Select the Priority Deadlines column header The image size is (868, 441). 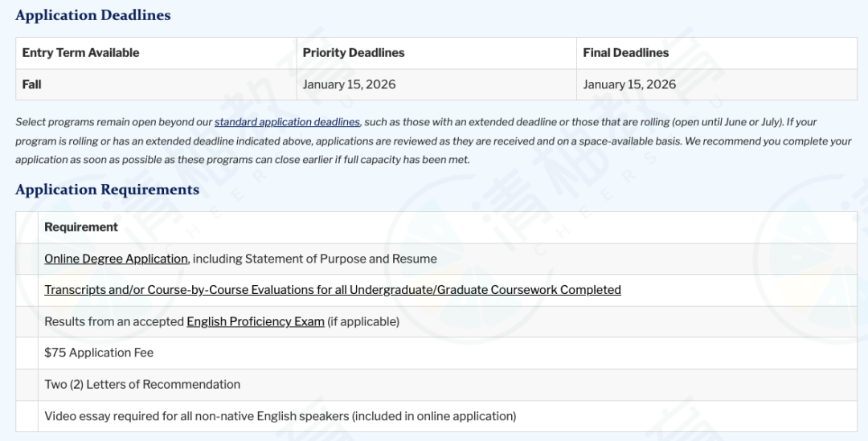coord(353,53)
